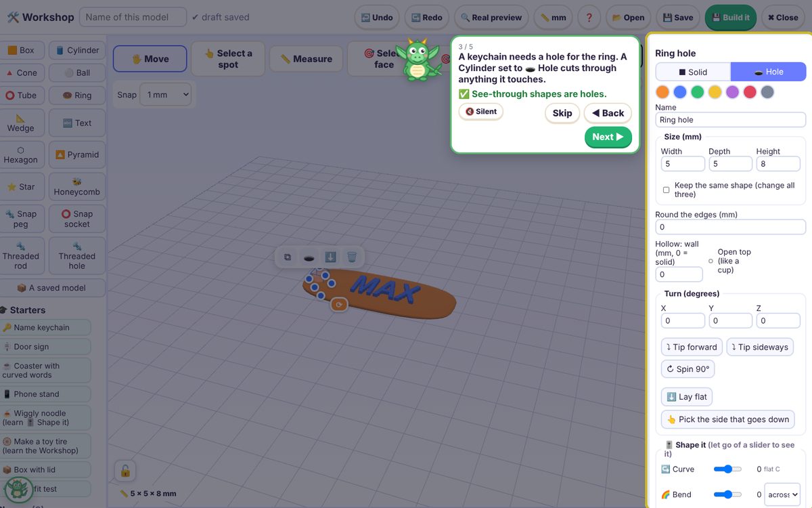812x508 pixels.
Task: Mute the tutorial with Silent
Action: [481, 112]
